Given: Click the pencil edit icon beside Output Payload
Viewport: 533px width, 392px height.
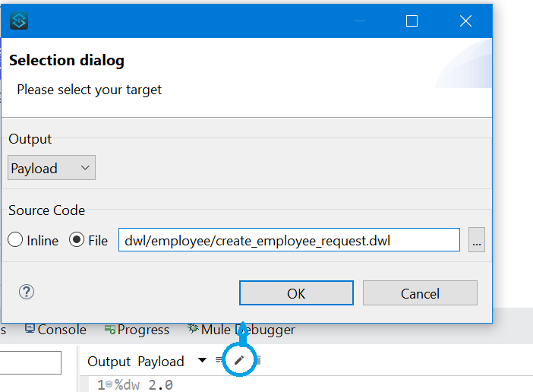Looking at the screenshot, I should [x=239, y=359].
